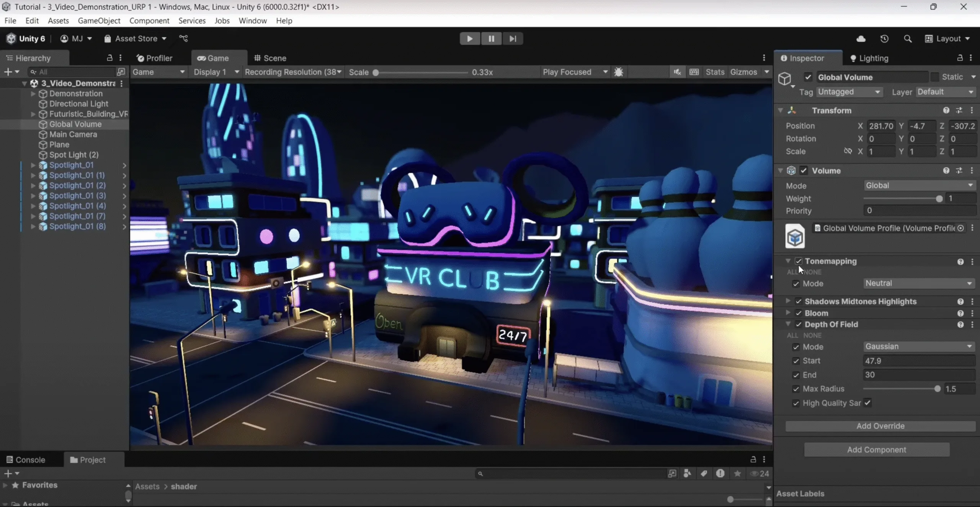Viewport: 980px width, 507px height.
Task: Toggle the Max Radius override checkbox
Action: (796, 389)
